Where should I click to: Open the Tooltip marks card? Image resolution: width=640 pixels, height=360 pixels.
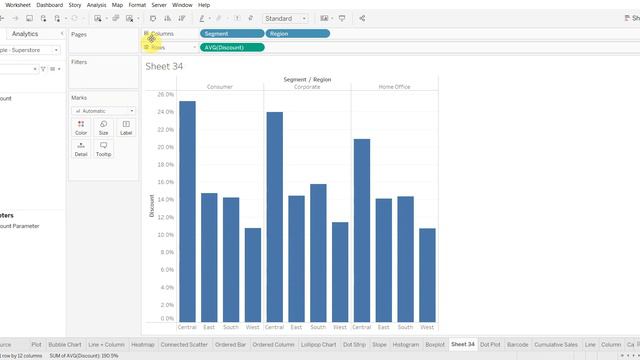[x=103, y=149]
